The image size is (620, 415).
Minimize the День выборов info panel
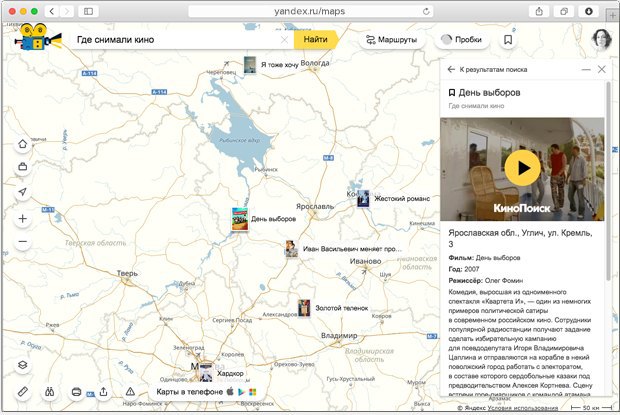click(586, 70)
